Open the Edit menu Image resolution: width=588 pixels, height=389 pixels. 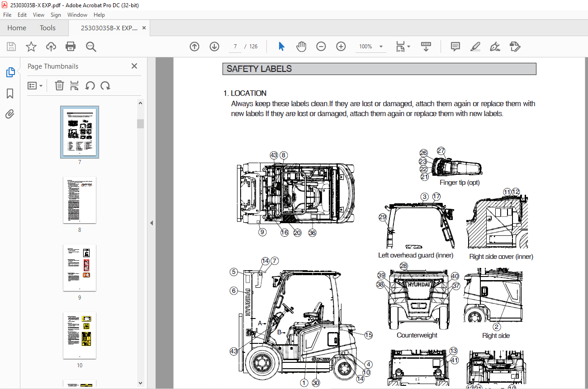pos(22,15)
